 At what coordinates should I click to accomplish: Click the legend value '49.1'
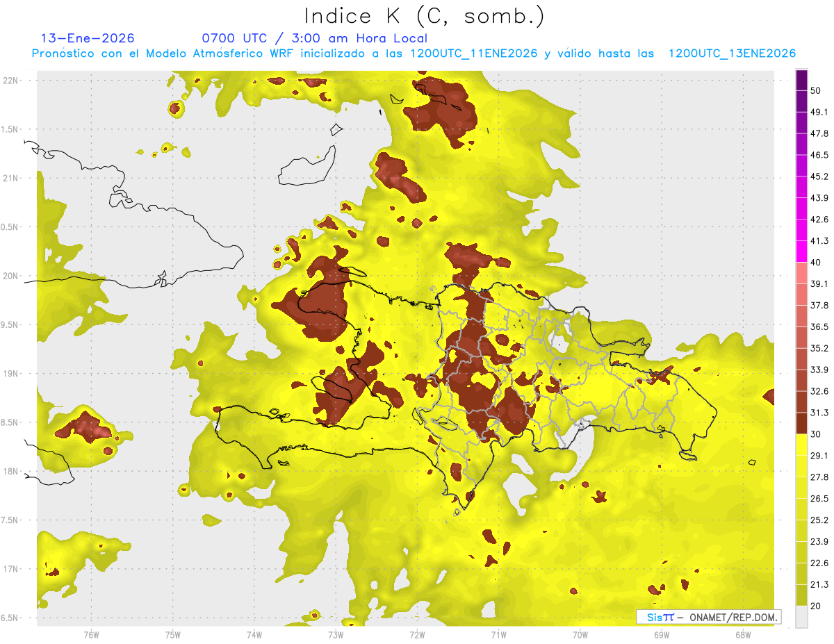click(819, 112)
